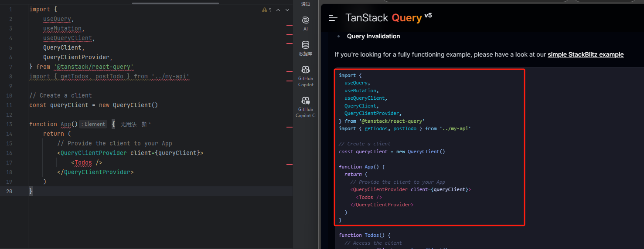
Task: Click 'useQueryClient,' in the browser docs code sample
Action: point(366,98)
